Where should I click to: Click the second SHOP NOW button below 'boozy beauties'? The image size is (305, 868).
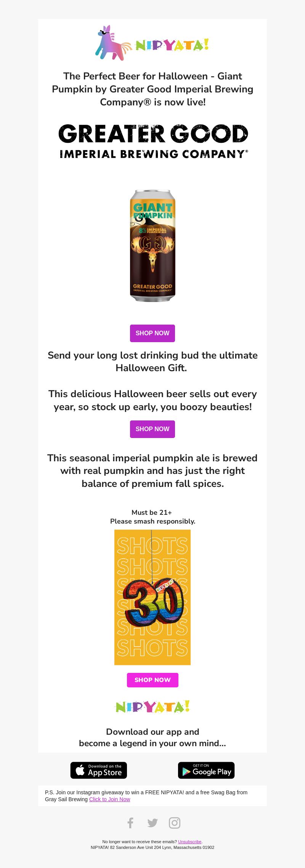(x=152, y=429)
